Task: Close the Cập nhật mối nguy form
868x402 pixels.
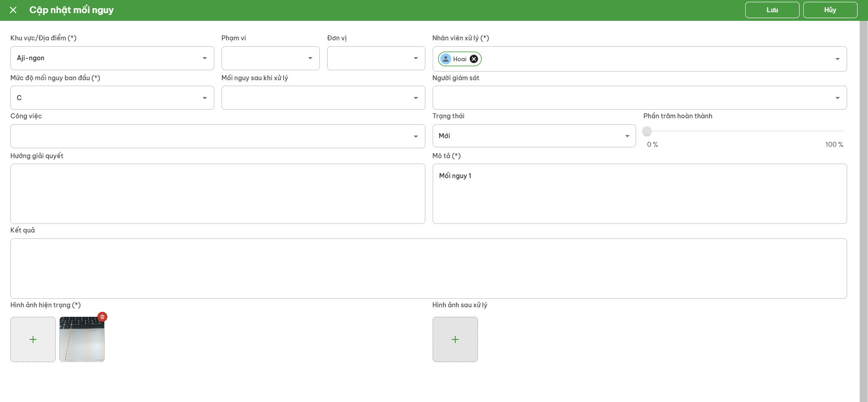Action: pyautogui.click(x=13, y=10)
